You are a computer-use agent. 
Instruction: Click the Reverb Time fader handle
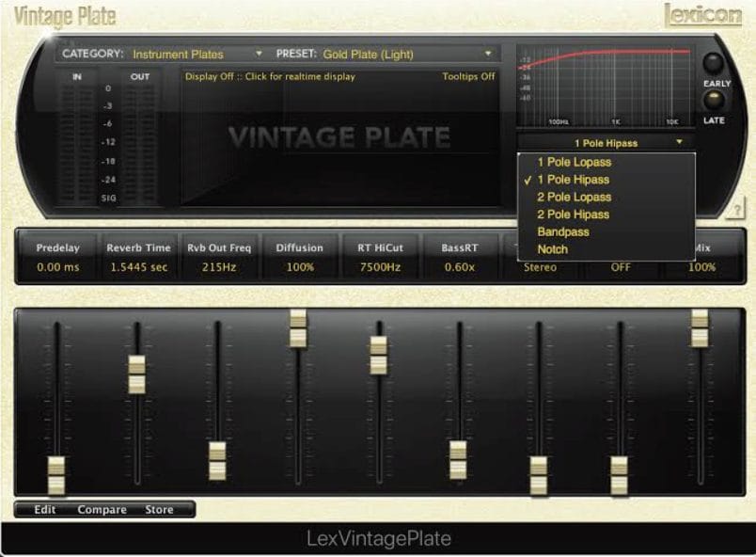[137, 374]
